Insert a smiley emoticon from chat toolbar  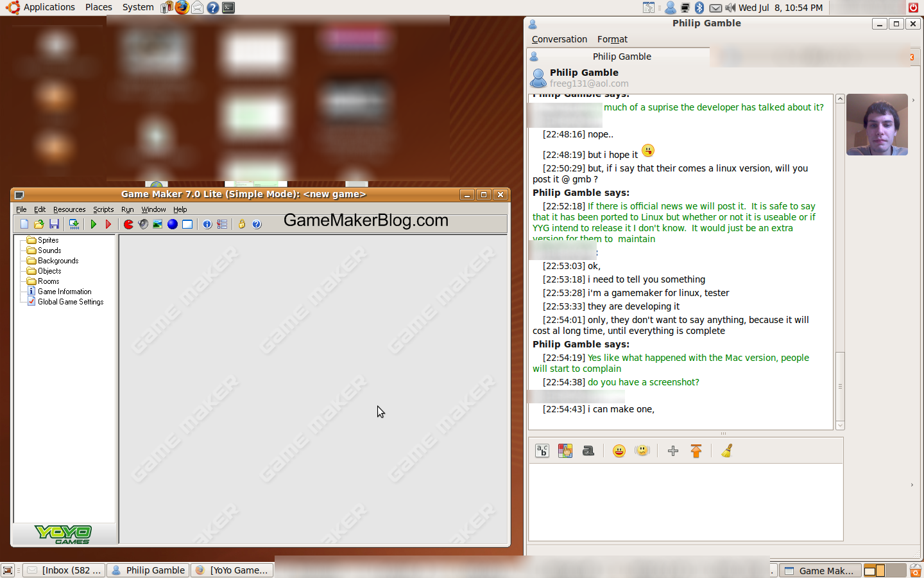(619, 451)
